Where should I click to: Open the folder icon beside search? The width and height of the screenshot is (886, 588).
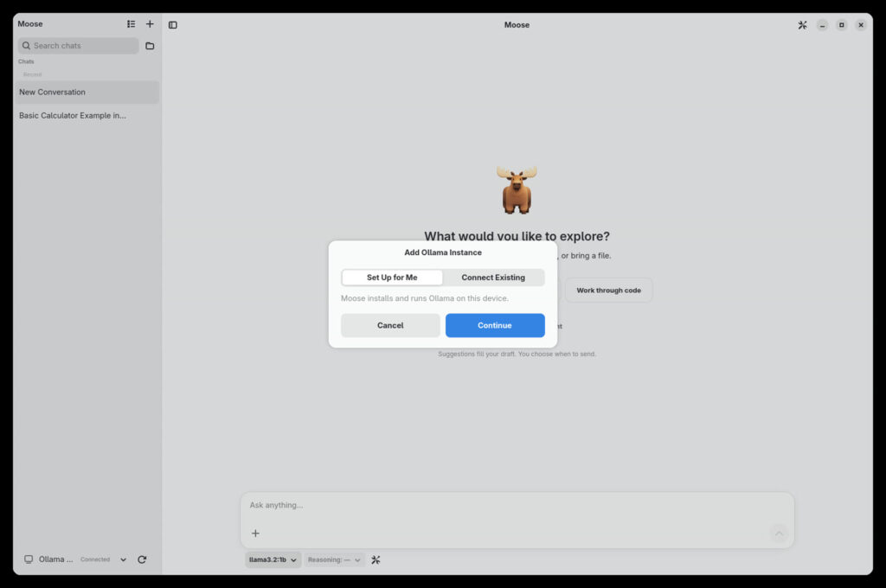coord(150,46)
